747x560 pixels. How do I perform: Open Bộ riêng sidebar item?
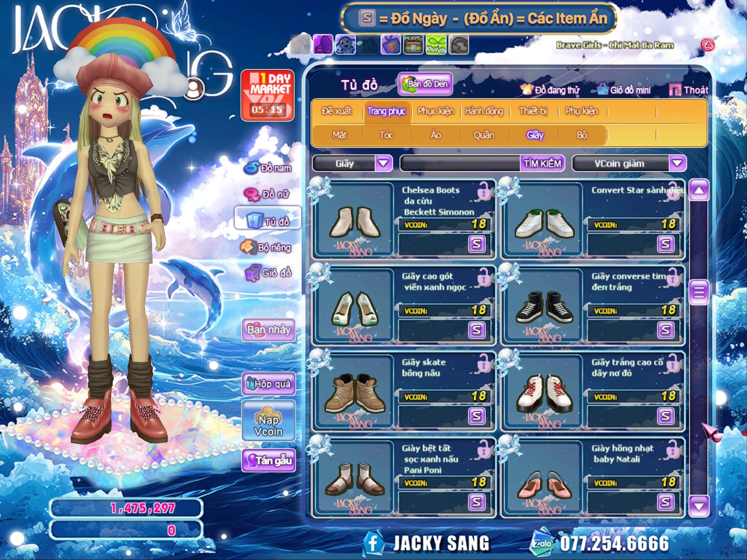tap(266, 247)
